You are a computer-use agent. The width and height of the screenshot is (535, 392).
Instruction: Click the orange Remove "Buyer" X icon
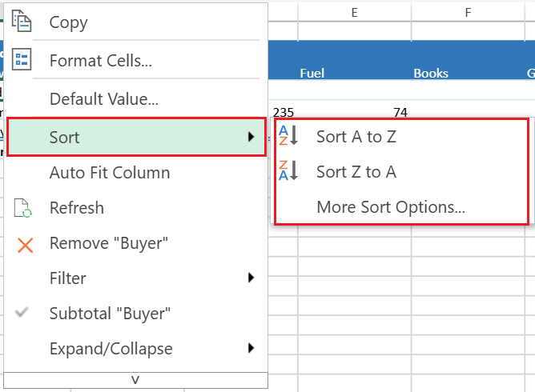pos(25,243)
